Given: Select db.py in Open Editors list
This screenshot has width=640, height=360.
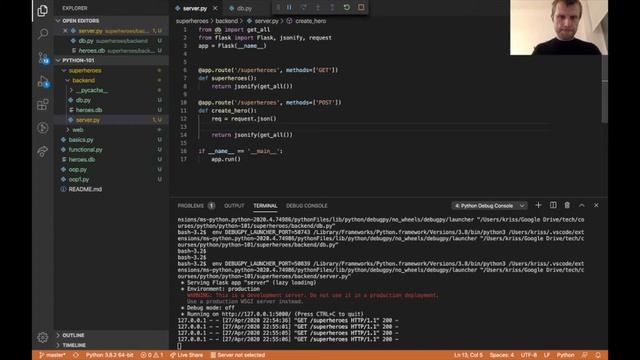Looking at the screenshot, I should [x=111, y=41].
